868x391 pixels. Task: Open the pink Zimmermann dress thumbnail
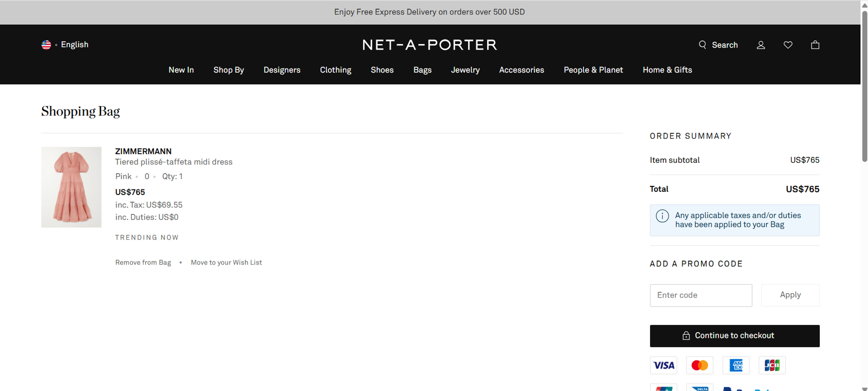pyautogui.click(x=71, y=187)
